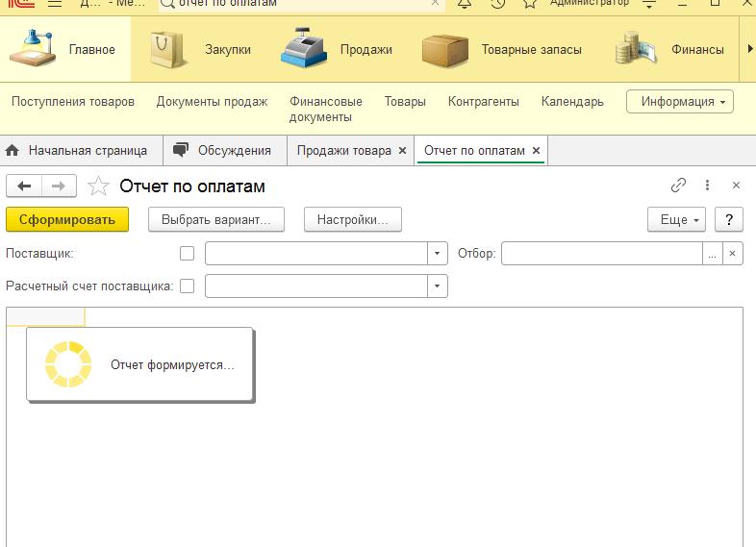This screenshot has width=756, height=547.
Task: Open Расчетный счет поставщика dropdown list
Action: click(437, 286)
